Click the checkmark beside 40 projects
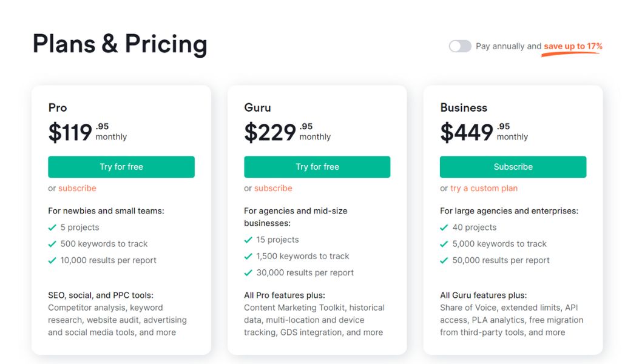This screenshot has height=364, width=622. click(444, 227)
